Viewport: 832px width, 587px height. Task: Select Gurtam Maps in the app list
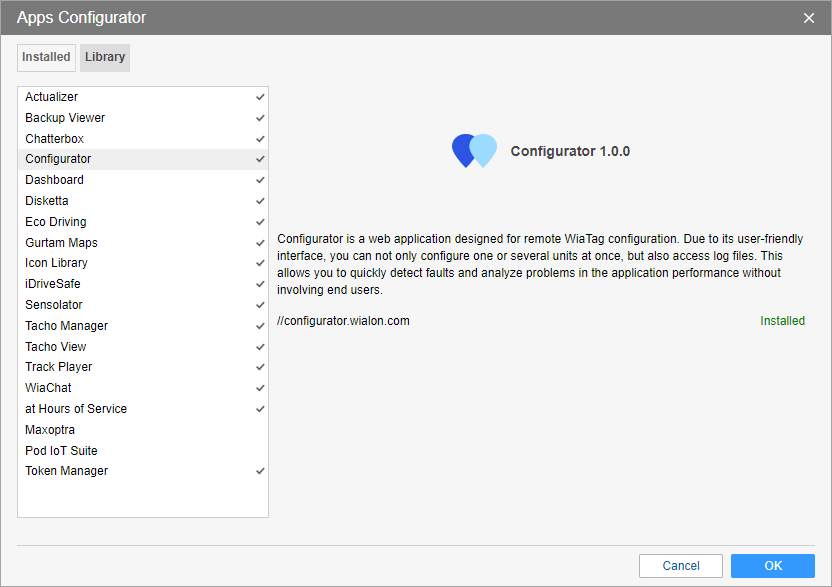pyautogui.click(x=61, y=243)
